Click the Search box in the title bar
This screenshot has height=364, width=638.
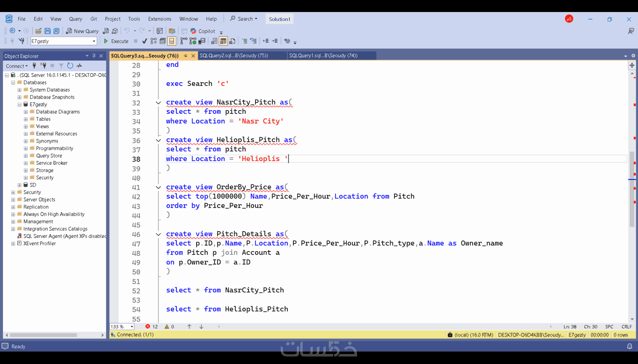point(244,19)
